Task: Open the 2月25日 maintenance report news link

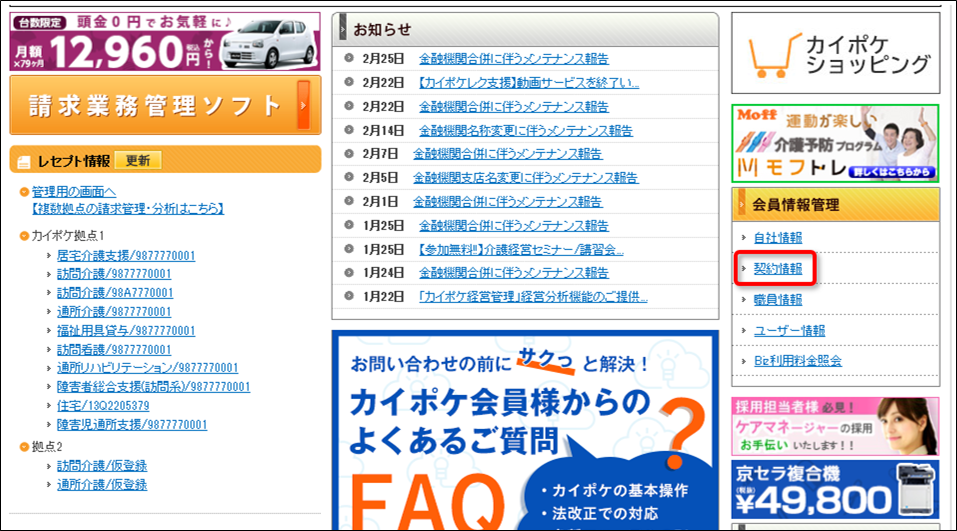Action: (x=514, y=59)
